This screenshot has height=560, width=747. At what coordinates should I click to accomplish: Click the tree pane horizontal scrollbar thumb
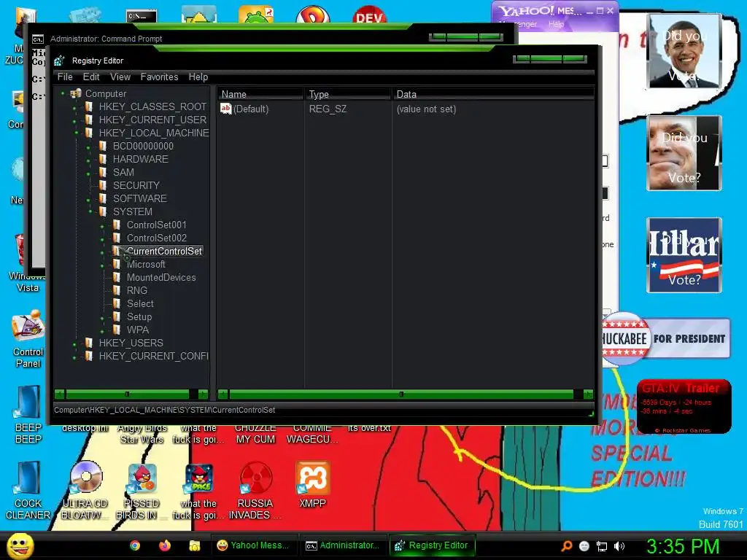127,394
